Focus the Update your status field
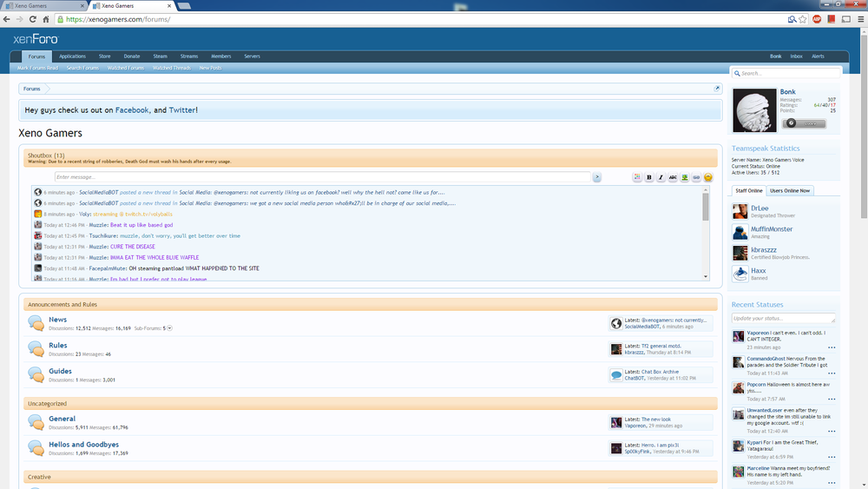 click(x=783, y=319)
